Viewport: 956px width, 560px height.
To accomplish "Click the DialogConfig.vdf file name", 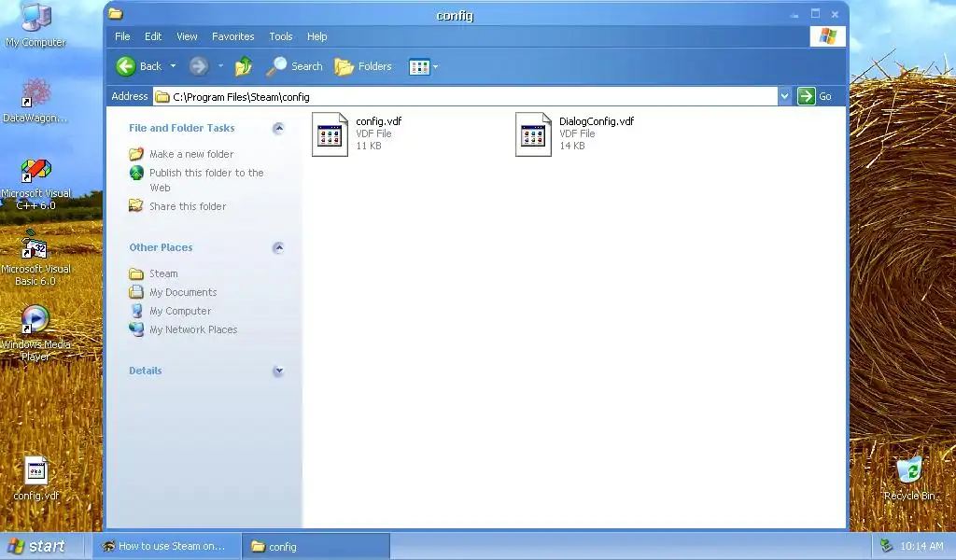I will 597,121.
